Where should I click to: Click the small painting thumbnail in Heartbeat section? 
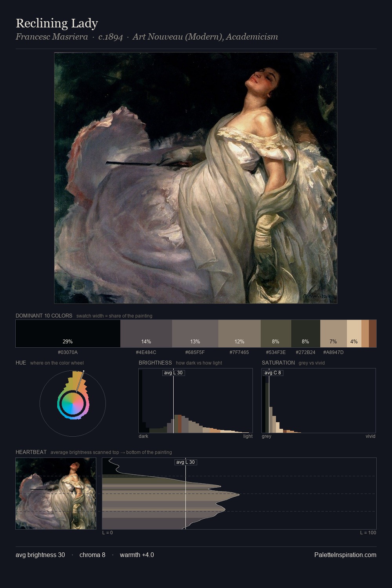click(x=56, y=494)
